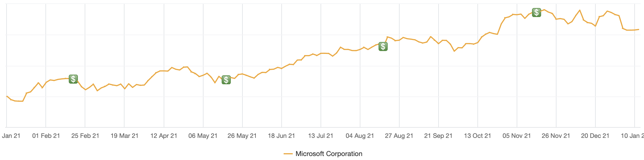Select the 04 Aug 21 date label
Image resolution: width=644 pixels, height=160 pixels.
(x=360, y=136)
